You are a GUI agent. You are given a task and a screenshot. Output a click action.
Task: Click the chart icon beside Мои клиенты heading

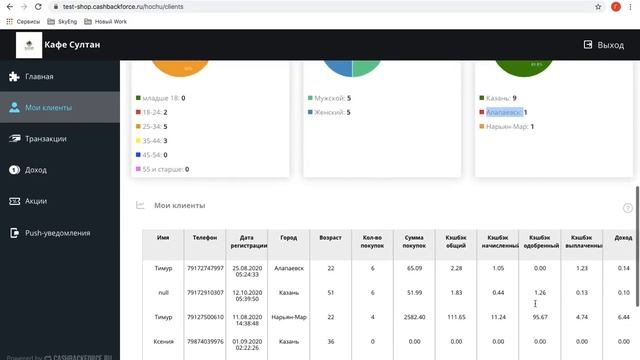click(x=140, y=205)
